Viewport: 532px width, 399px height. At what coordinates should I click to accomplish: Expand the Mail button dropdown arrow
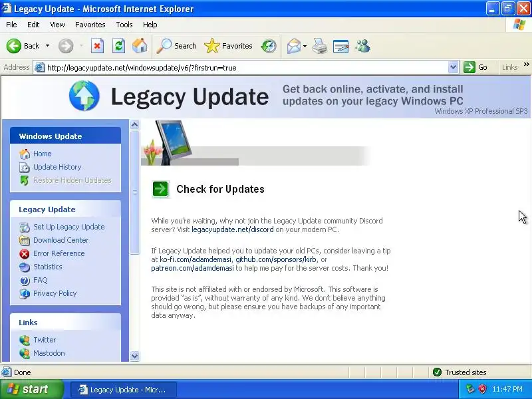(x=305, y=46)
